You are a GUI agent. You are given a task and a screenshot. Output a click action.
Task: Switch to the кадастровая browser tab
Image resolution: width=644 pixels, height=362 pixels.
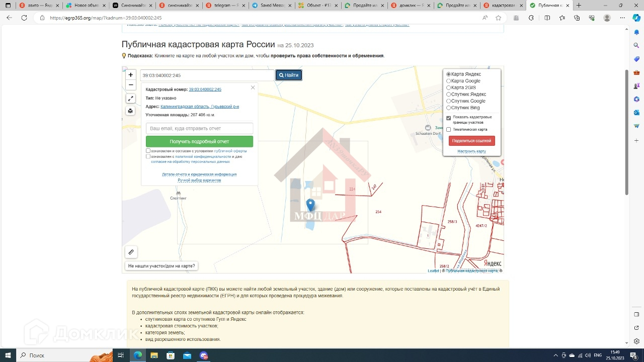(504, 5)
